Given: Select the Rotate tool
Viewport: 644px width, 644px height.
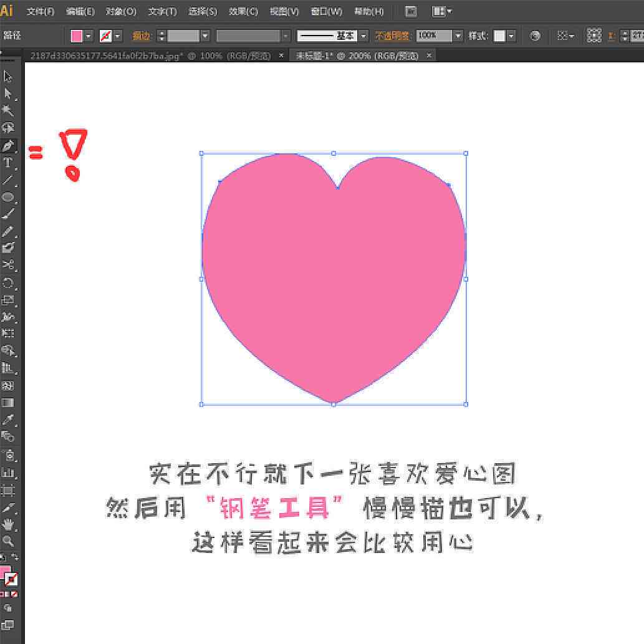Looking at the screenshot, I should pos(8,283).
